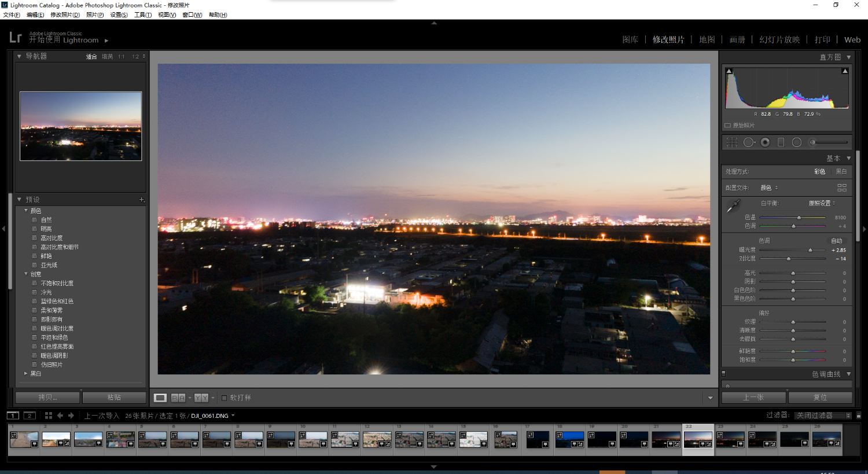This screenshot has height=474, width=868.
Task: Select the Graduated Filter tool icon
Action: tap(781, 142)
